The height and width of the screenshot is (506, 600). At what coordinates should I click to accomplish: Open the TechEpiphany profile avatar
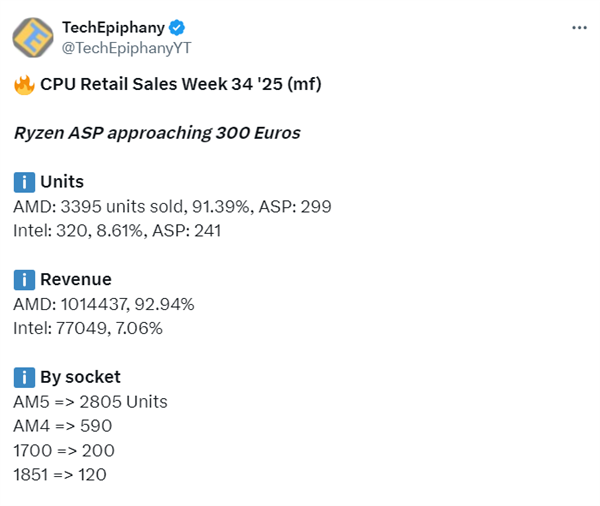point(33,36)
